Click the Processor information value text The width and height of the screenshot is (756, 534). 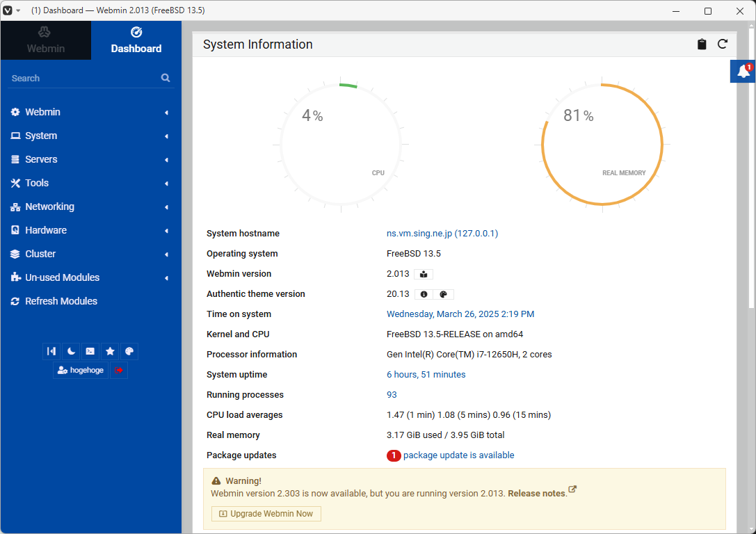(x=469, y=354)
